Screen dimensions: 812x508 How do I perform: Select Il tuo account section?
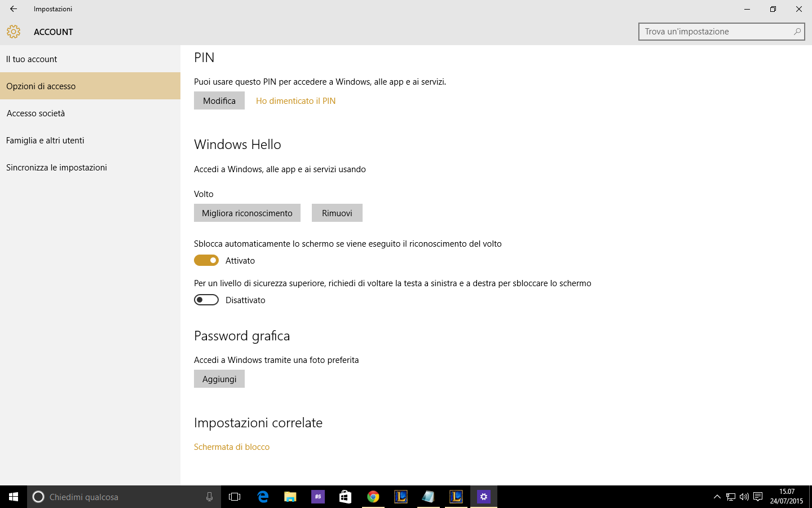click(x=90, y=59)
